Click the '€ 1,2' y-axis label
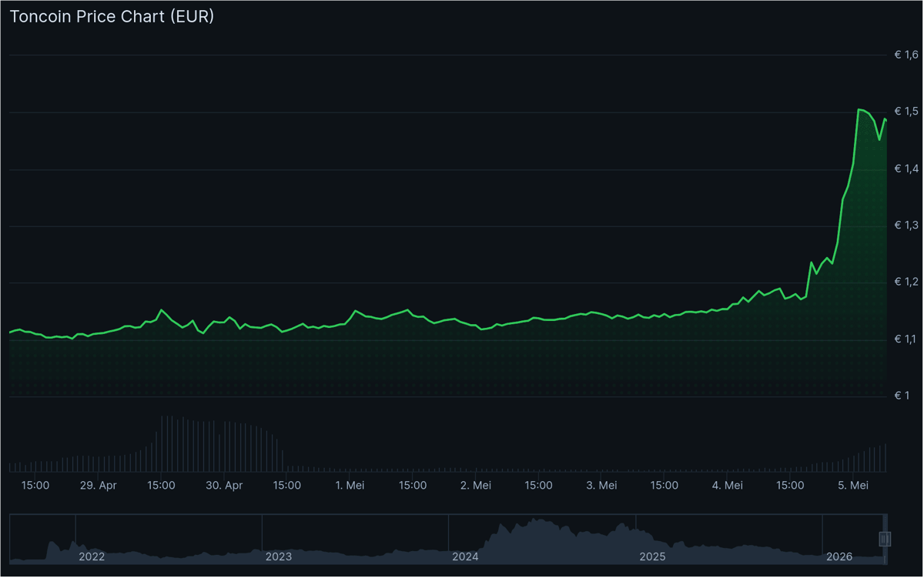924x578 pixels. coord(906,282)
